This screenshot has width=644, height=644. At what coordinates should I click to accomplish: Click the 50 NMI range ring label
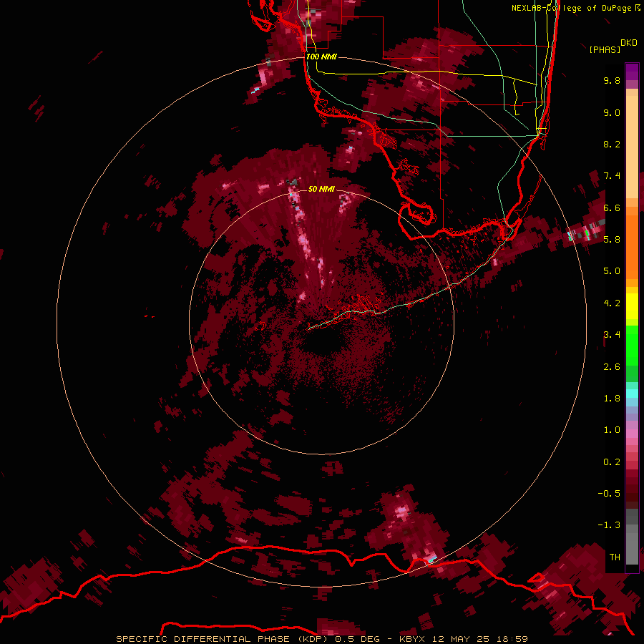pos(321,189)
